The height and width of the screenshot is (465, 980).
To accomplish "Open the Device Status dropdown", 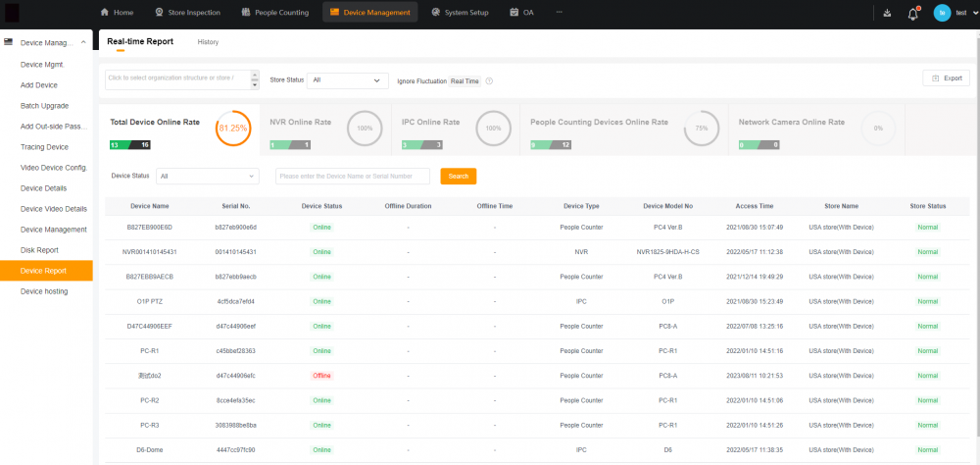I will 208,177.
